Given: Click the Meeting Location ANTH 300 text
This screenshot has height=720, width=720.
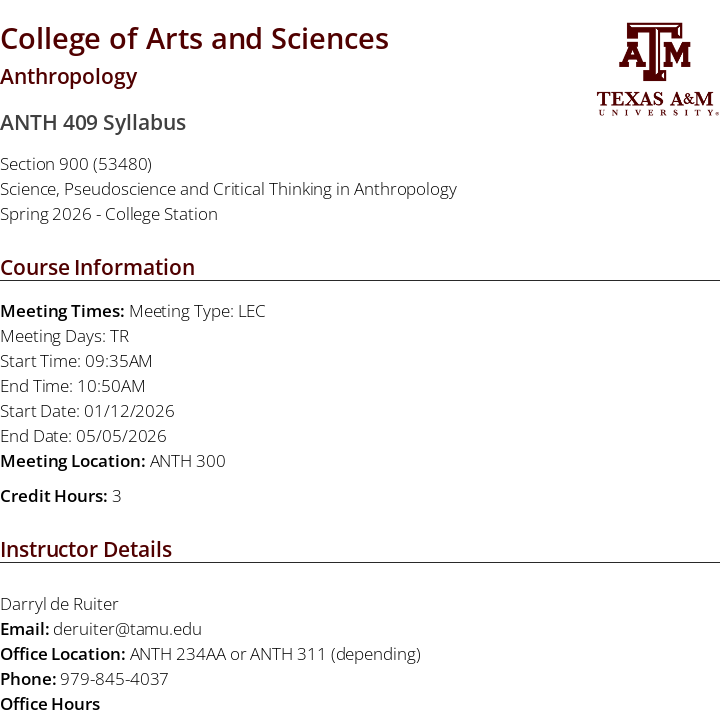Looking at the screenshot, I should [187, 461].
